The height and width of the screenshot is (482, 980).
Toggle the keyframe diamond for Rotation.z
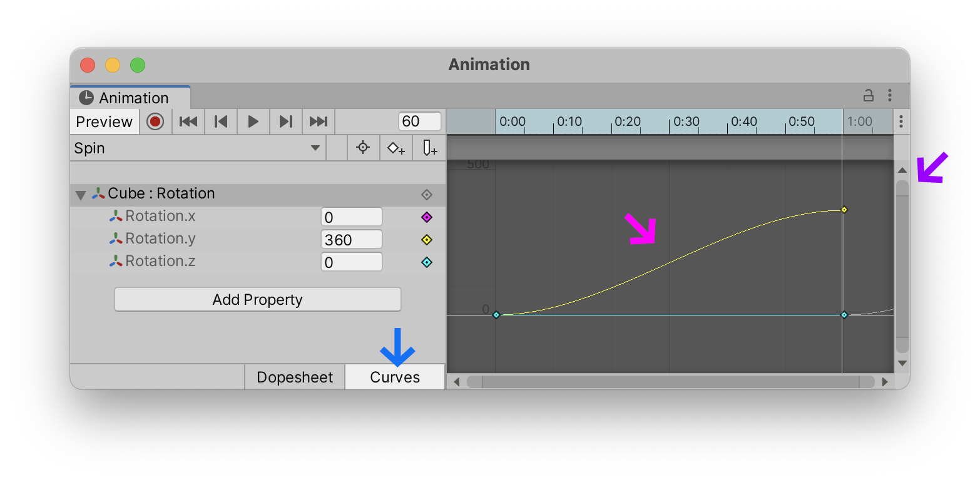point(426,262)
